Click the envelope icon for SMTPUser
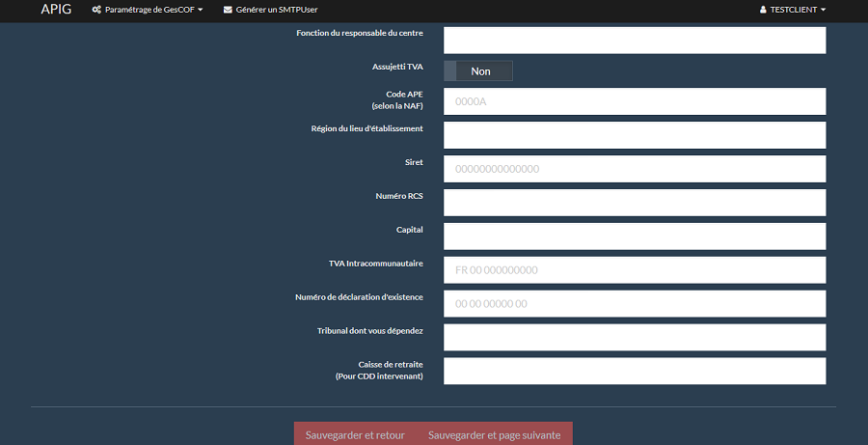This screenshot has width=868, height=445. point(228,10)
